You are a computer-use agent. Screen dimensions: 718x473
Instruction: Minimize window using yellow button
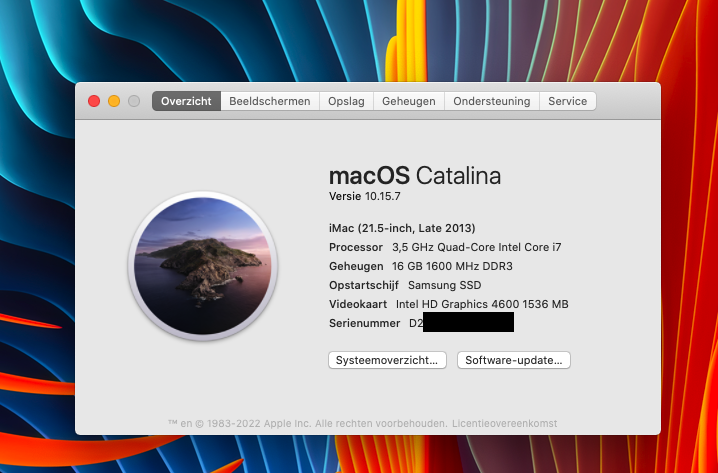pyautogui.click(x=114, y=101)
